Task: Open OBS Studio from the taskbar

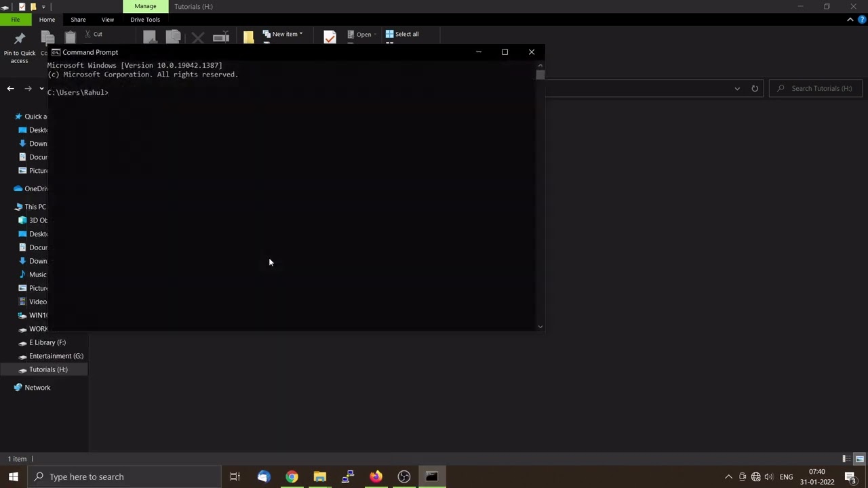Action: coord(404,476)
